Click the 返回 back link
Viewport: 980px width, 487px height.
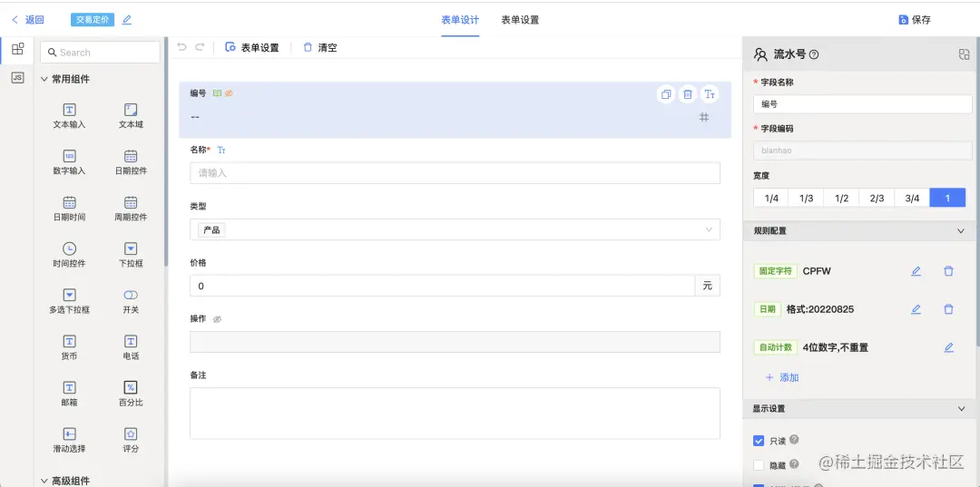point(28,20)
